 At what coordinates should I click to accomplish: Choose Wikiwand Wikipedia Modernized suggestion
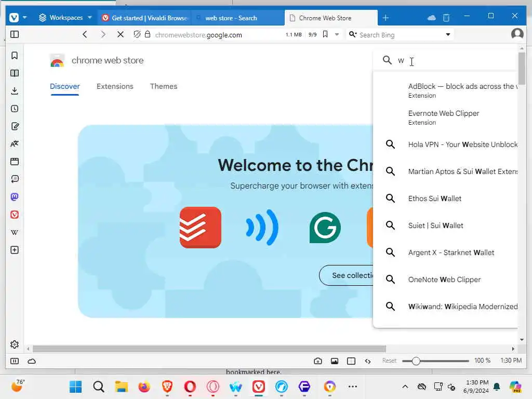coord(445,307)
